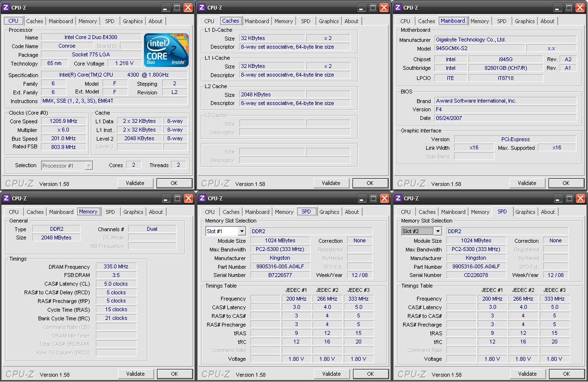The width and height of the screenshot is (588, 382).
Task: Click the Rated FSB value '803.9 MHz'
Action: [x=64, y=147]
